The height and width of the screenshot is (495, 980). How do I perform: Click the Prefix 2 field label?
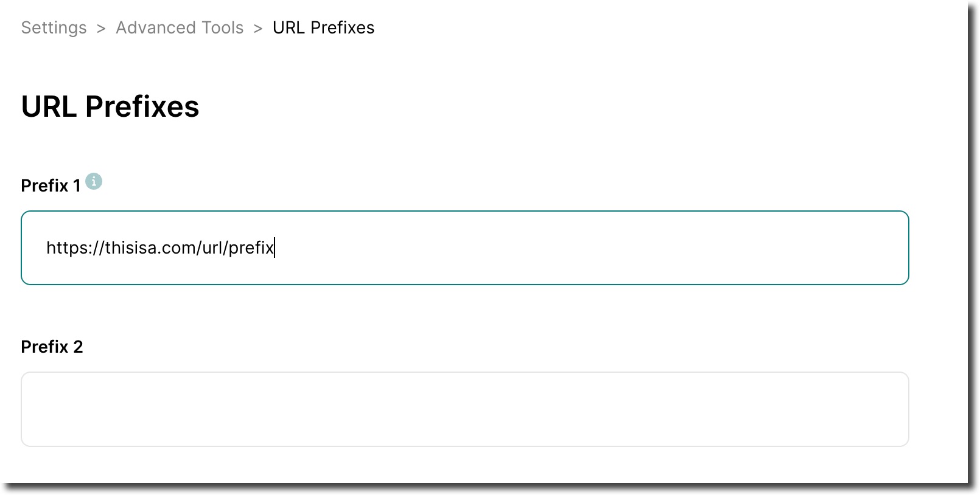[x=52, y=347]
